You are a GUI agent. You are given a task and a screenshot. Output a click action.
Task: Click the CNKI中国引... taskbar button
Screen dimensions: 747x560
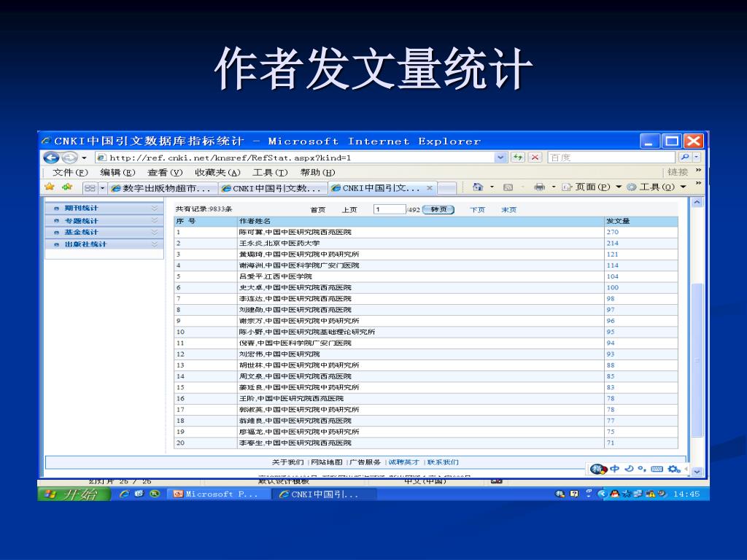324,494
